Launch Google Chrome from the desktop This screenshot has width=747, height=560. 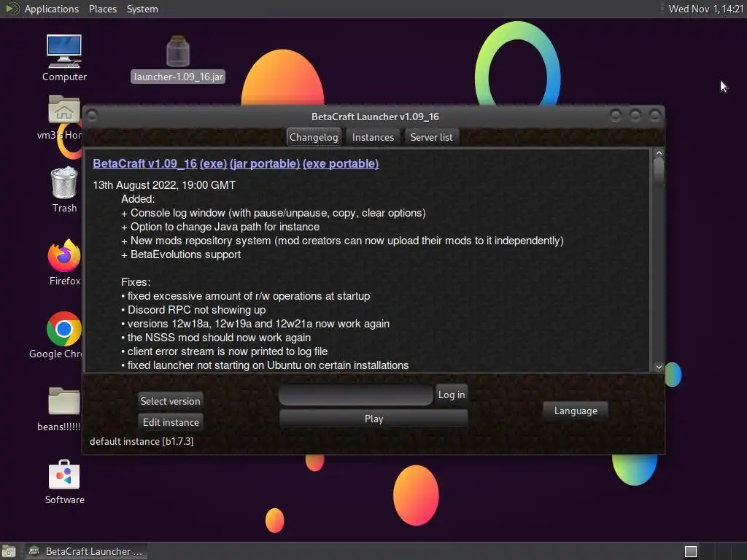[63, 335]
